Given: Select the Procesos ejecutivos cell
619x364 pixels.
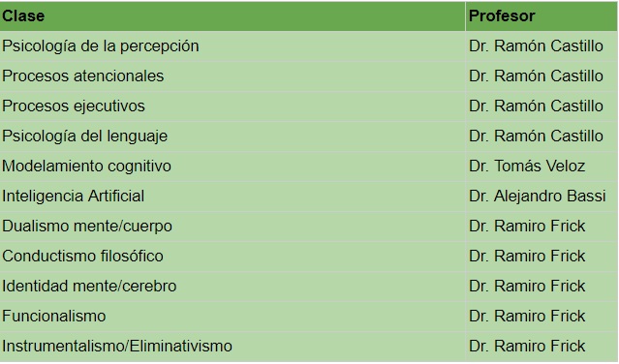Looking at the screenshot, I should click(x=232, y=106).
